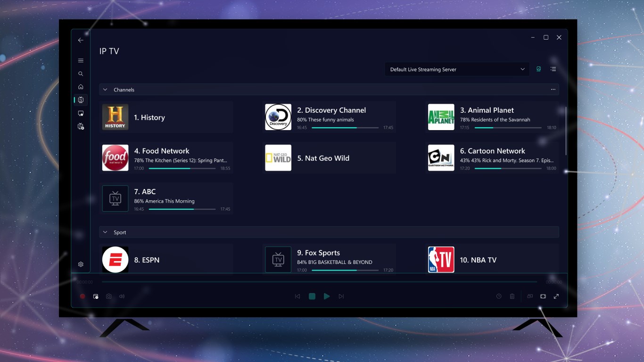
Task: Open the add TV channel sidebar icon
Action: click(x=81, y=126)
